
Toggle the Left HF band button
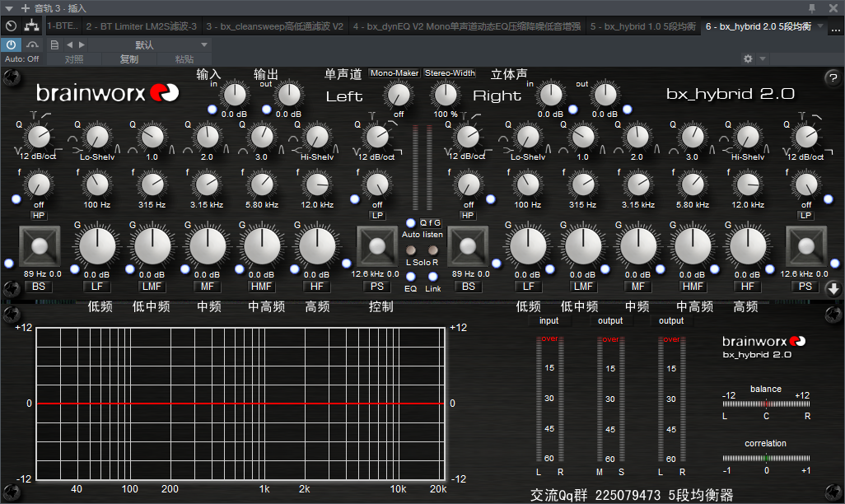point(317,287)
